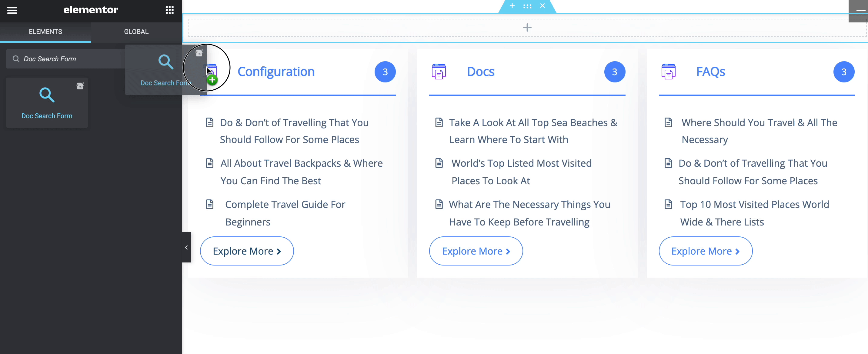Delete section with the X handle icon
The height and width of the screenshot is (354, 868).
[x=542, y=6]
